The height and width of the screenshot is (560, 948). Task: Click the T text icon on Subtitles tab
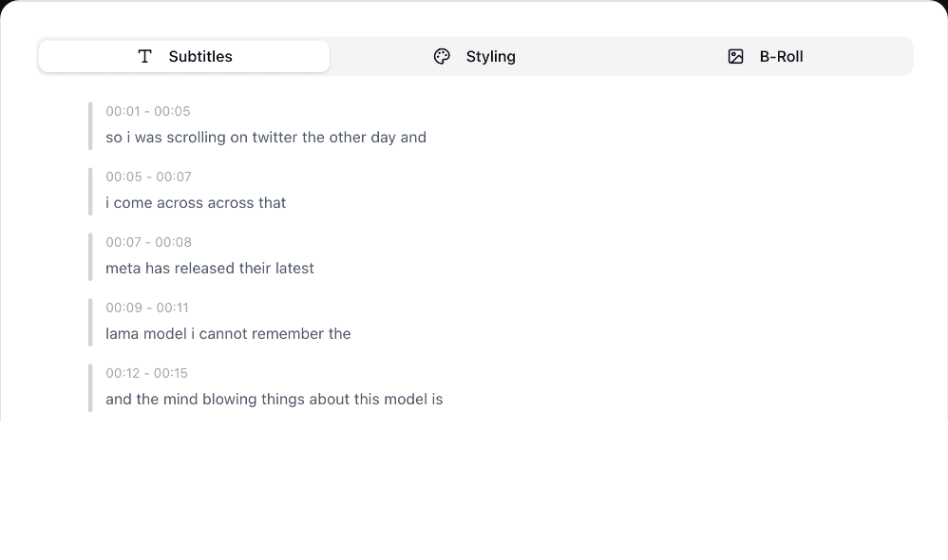pos(144,56)
